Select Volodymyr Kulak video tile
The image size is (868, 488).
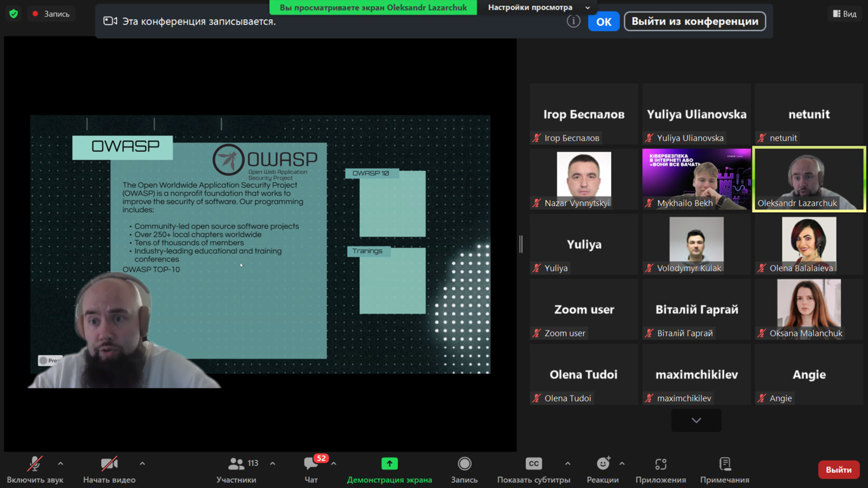pyautogui.click(x=696, y=245)
